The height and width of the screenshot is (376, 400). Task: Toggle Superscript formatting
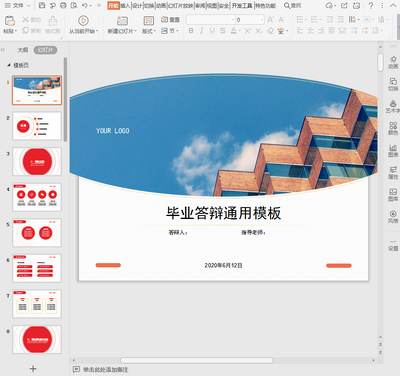coord(248,31)
